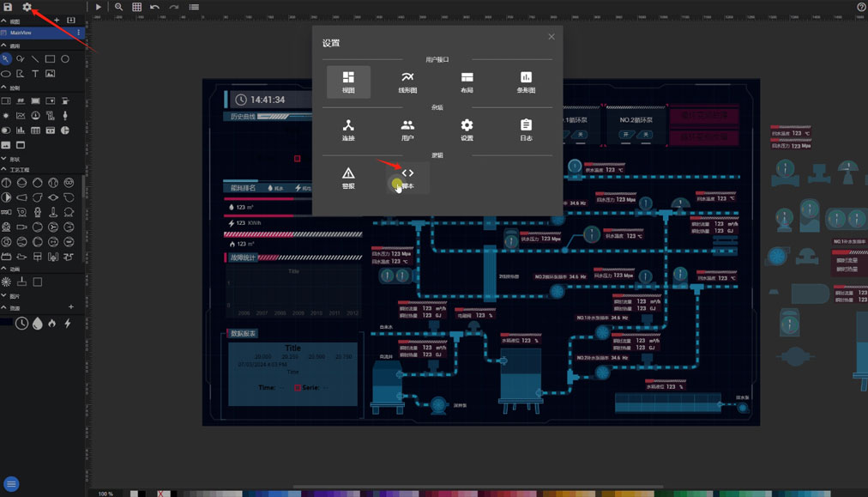Click the blue hamburger menu button
Screen dimensions: 868x497
[12, 484]
